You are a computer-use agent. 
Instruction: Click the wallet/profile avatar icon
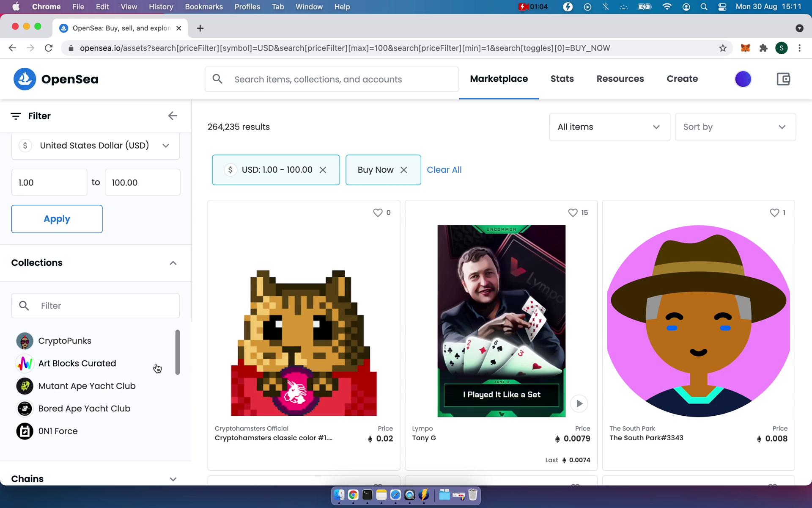pos(743,79)
